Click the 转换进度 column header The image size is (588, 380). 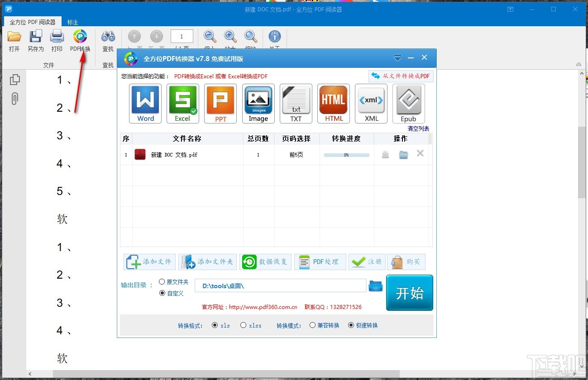346,138
